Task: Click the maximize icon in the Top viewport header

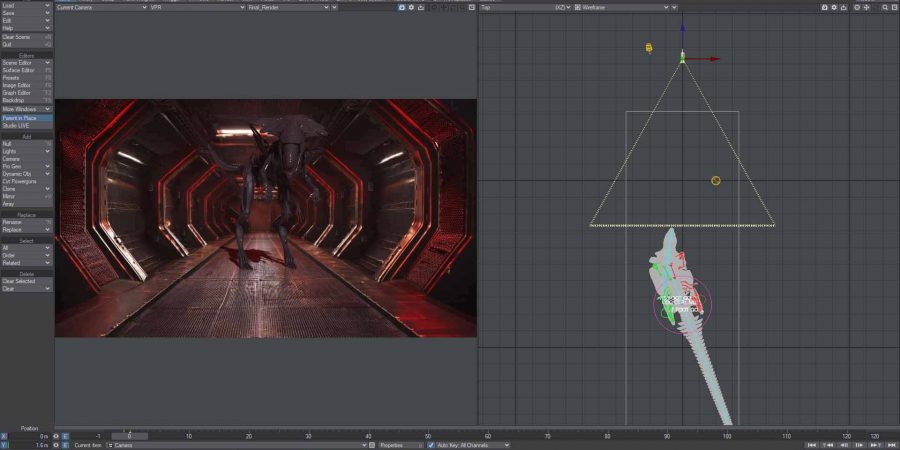Action: [x=893, y=7]
